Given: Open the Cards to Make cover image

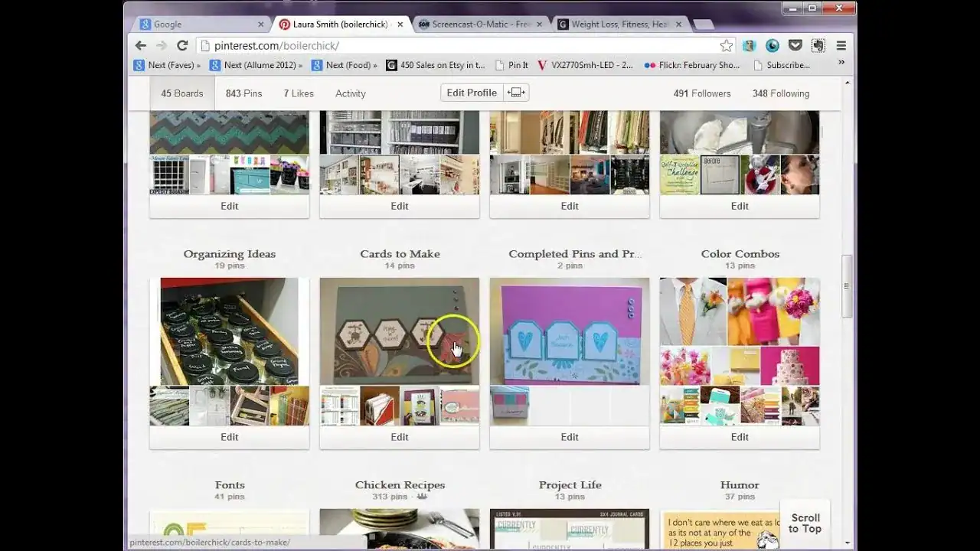Looking at the screenshot, I should (x=399, y=331).
